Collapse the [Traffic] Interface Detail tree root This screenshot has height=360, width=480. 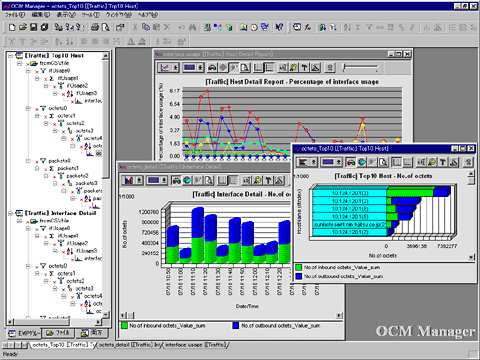tap(10, 213)
